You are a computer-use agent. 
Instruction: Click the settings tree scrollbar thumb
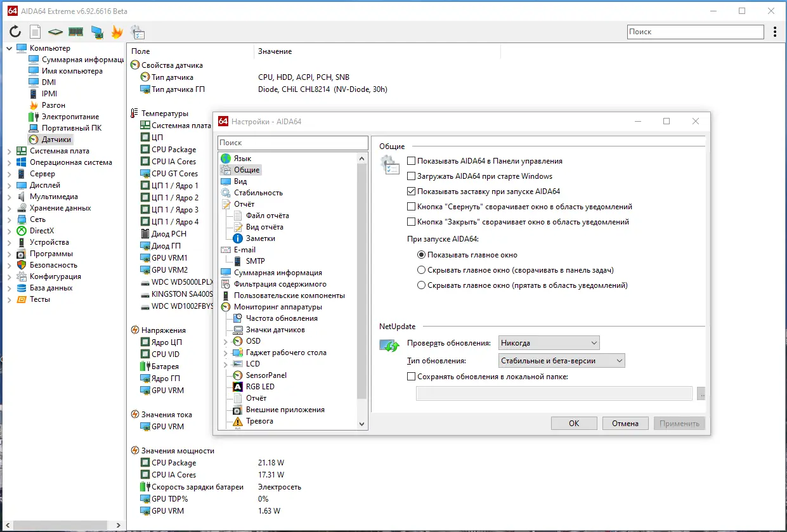pyautogui.click(x=362, y=282)
